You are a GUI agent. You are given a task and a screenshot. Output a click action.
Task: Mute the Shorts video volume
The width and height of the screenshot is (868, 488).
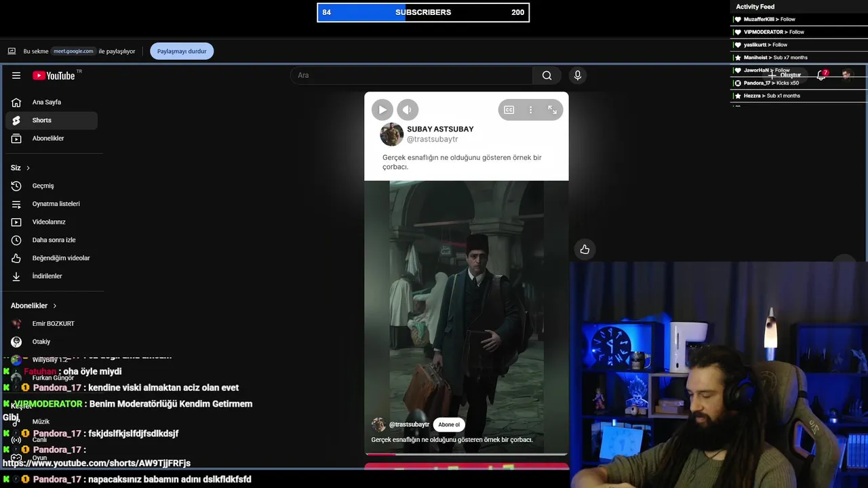(408, 110)
